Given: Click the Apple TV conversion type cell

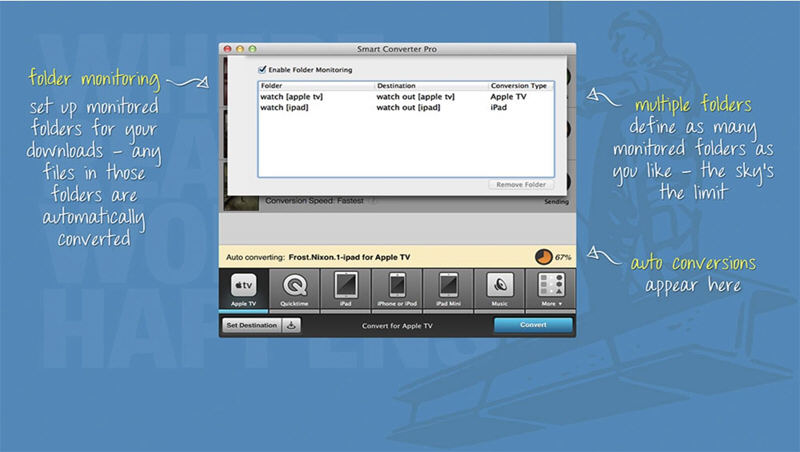Looking at the screenshot, I should 508,96.
